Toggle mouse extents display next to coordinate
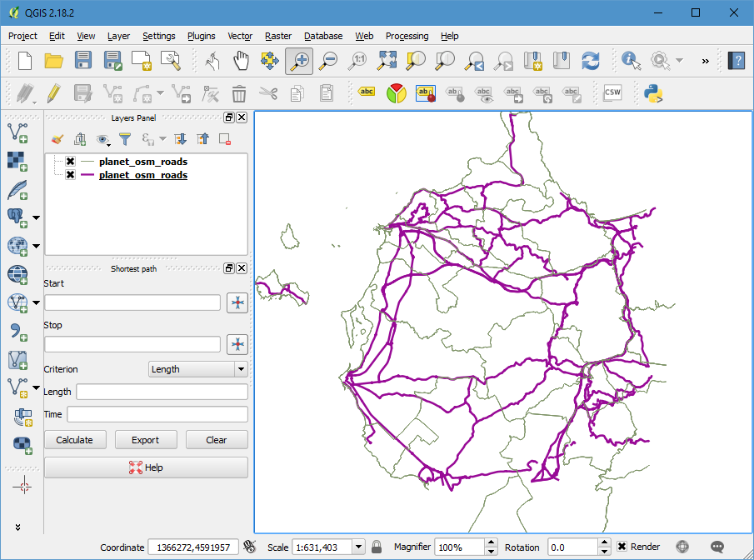 click(250, 547)
